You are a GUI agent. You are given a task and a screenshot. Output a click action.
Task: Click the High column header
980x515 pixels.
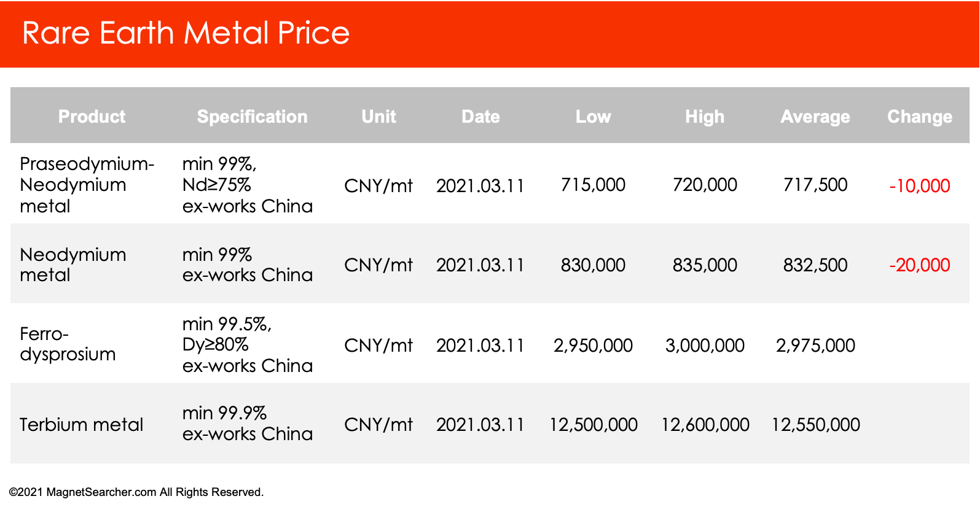[x=705, y=117]
